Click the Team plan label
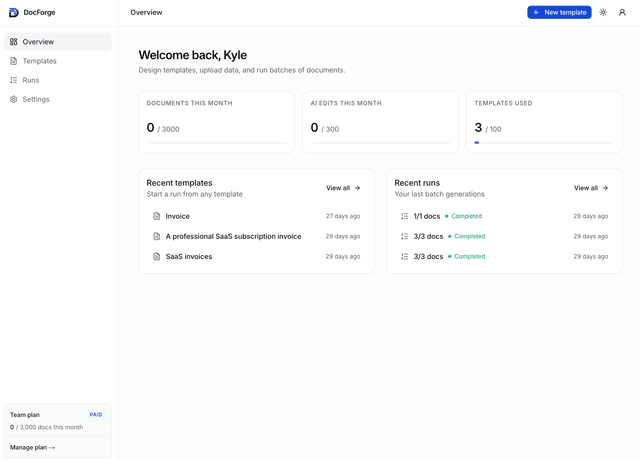 [25, 415]
